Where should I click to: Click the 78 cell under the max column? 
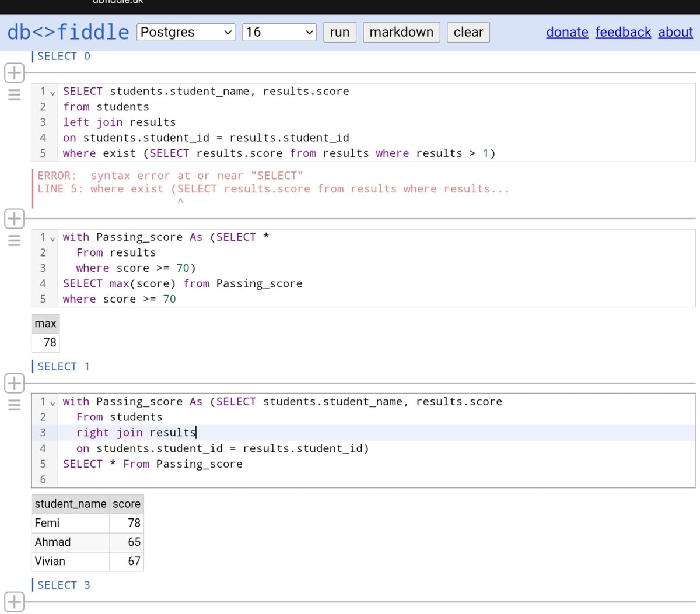(45, 342)
